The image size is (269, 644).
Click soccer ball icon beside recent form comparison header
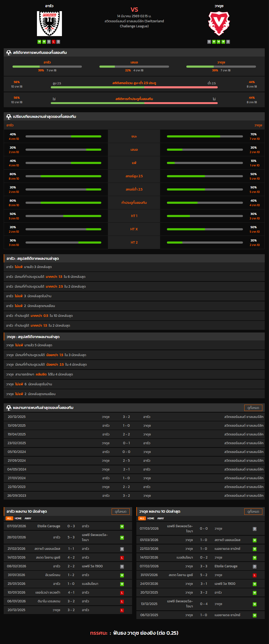coord(9,117)
